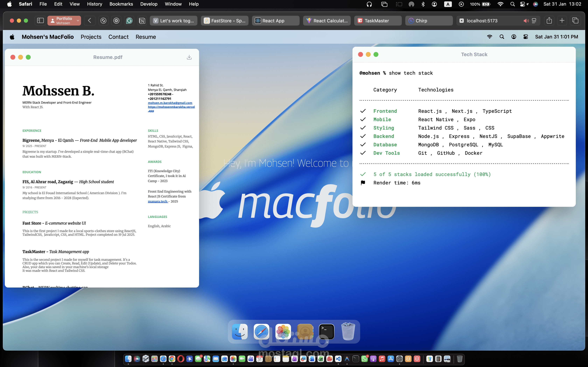
Task: Open Terminal from the MacFolio dock
Action: (x=326, y=332)
